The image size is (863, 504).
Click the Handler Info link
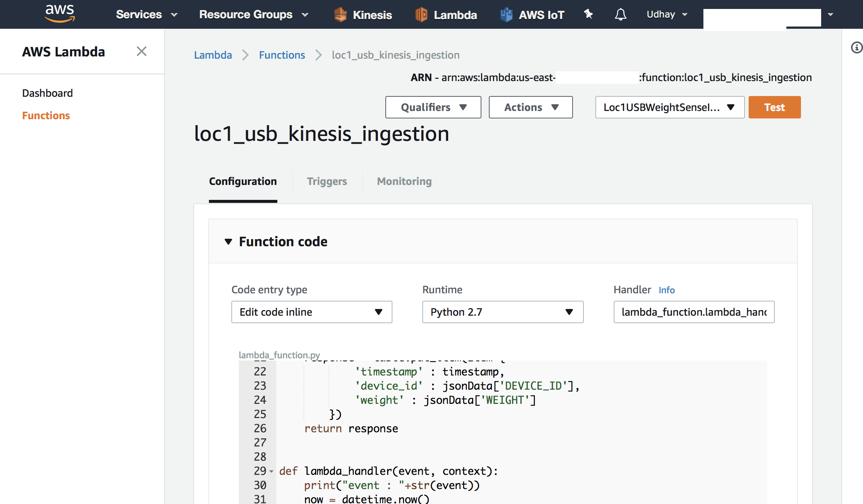point(666,290)
